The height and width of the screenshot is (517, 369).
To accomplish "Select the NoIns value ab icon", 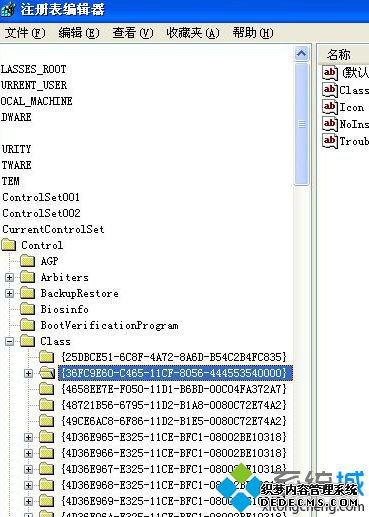I will tap(330, 124).
